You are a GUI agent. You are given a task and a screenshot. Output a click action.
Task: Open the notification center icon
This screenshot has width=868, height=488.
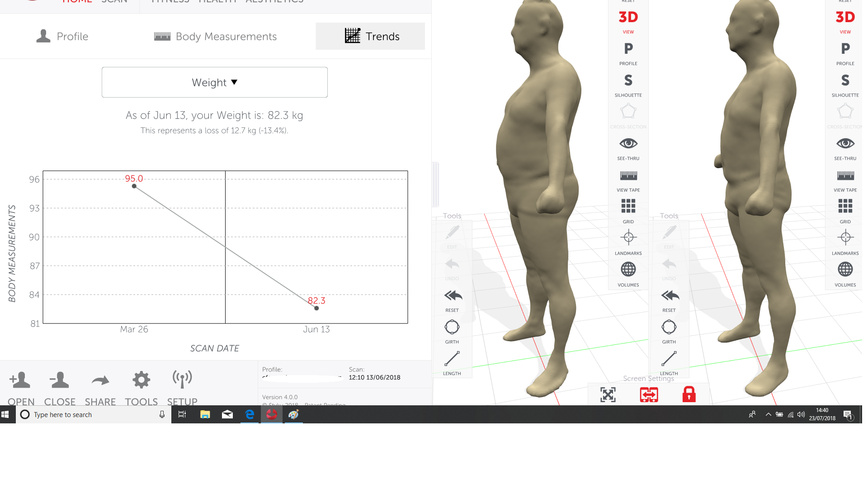point(848,414)
